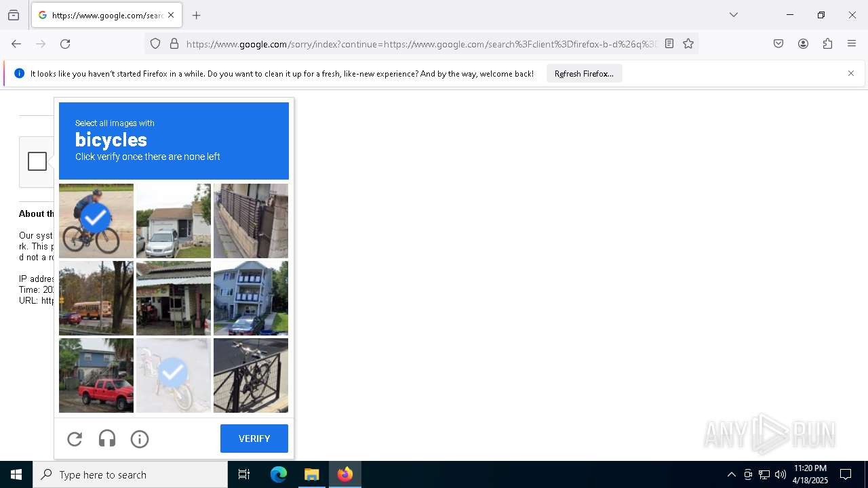Click the Refresh Firefox button
Image resolution: width=868 pixels, height=488 pixels.
pos(584,74)
